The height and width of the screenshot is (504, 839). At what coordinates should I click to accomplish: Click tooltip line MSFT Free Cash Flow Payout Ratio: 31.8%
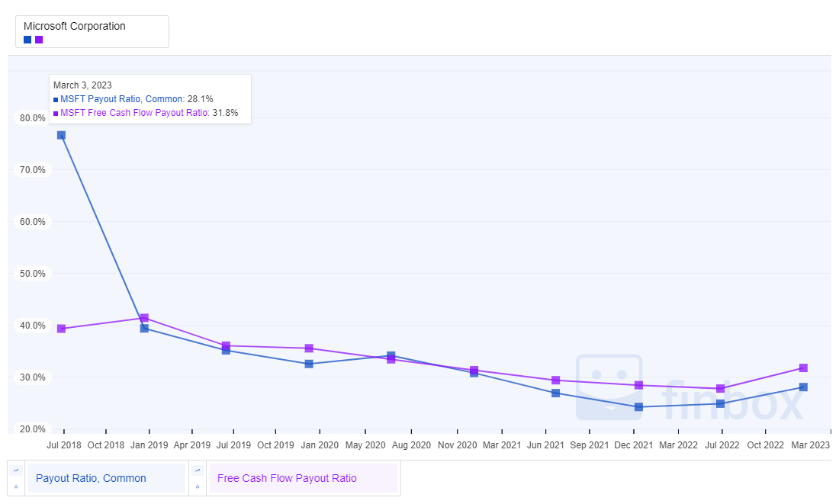coord(146,113)
